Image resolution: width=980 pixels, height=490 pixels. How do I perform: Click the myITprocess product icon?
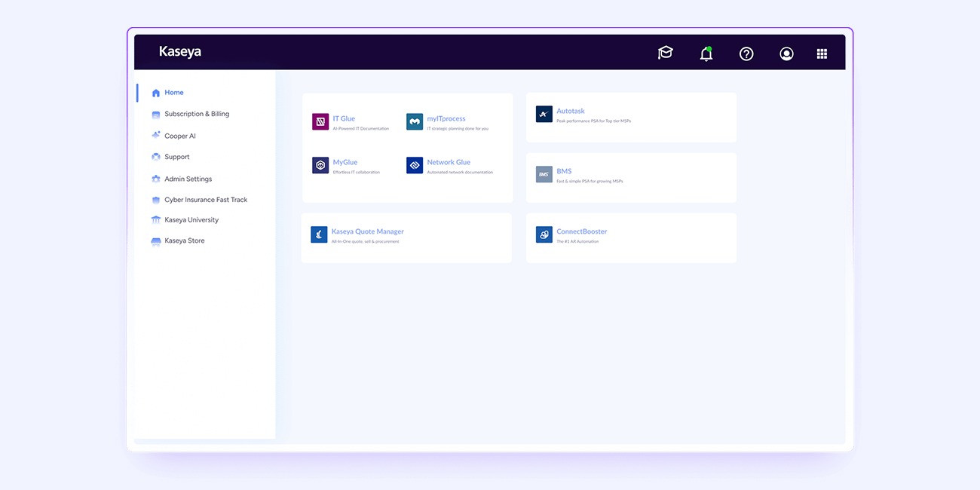414,121
